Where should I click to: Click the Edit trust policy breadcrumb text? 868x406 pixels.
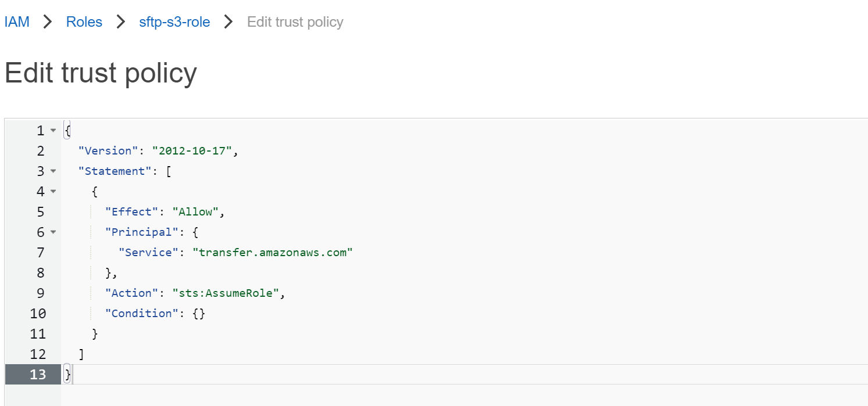click(295, 22)
